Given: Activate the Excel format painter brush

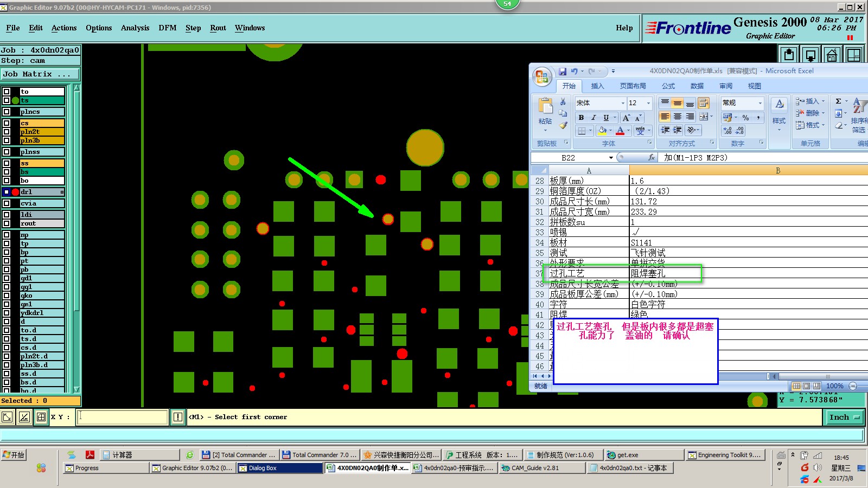Looking at the screenshot, I should (563, 125).
